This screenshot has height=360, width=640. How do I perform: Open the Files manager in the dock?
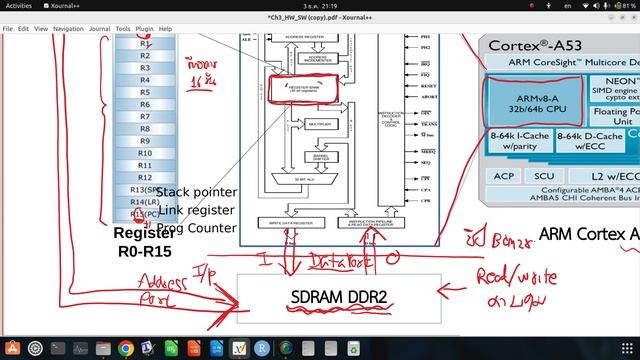click(x=103, y=348)
